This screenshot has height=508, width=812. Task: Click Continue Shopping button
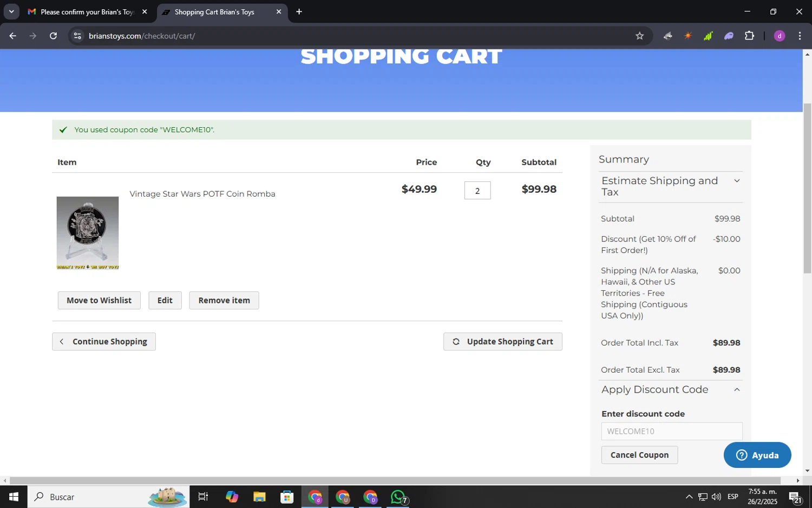click(x=104, y=342)
